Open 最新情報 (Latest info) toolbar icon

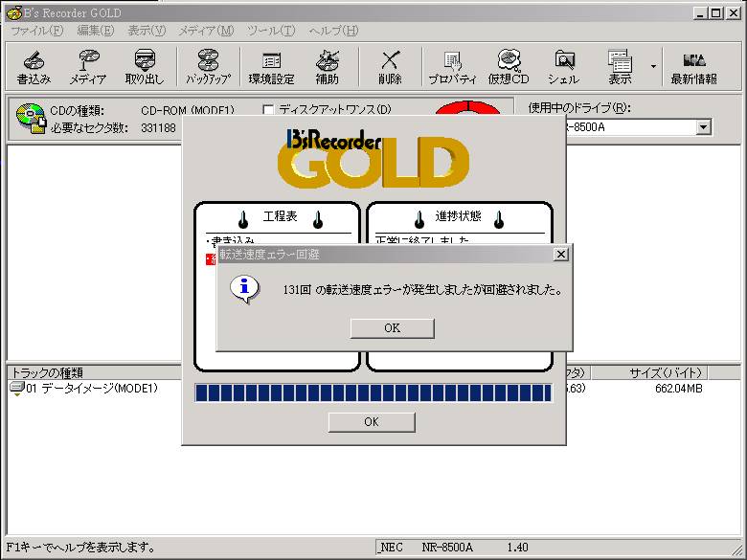click(x=694, y=67)
